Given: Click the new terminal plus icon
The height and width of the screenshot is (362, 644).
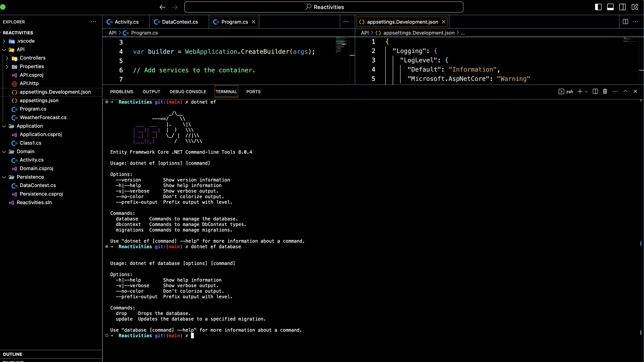Looking at the screenshot, I should [x=580, y=92].
